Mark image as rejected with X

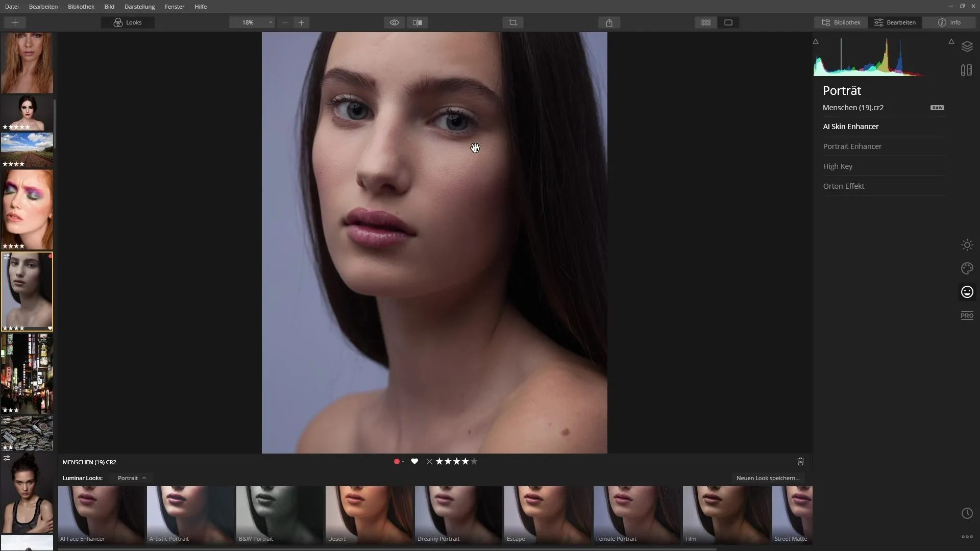[429, 462]
